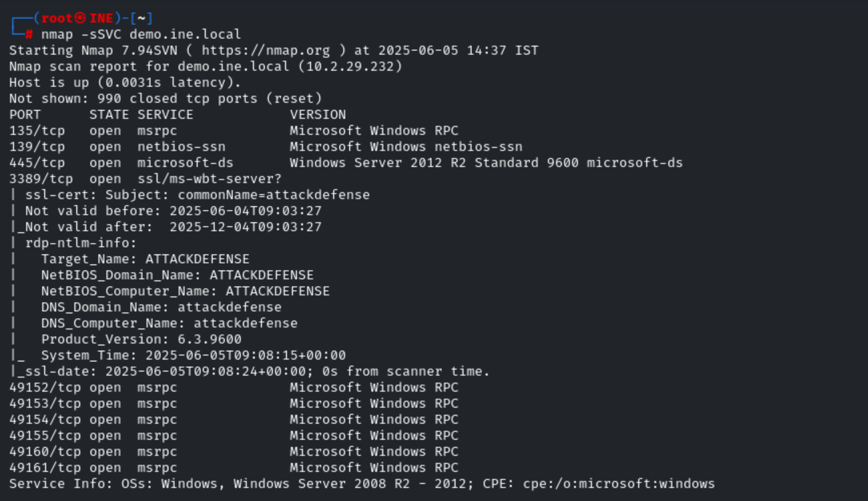
Task: Click the commonName=attackdefense certificate subject
Action: 273,195
